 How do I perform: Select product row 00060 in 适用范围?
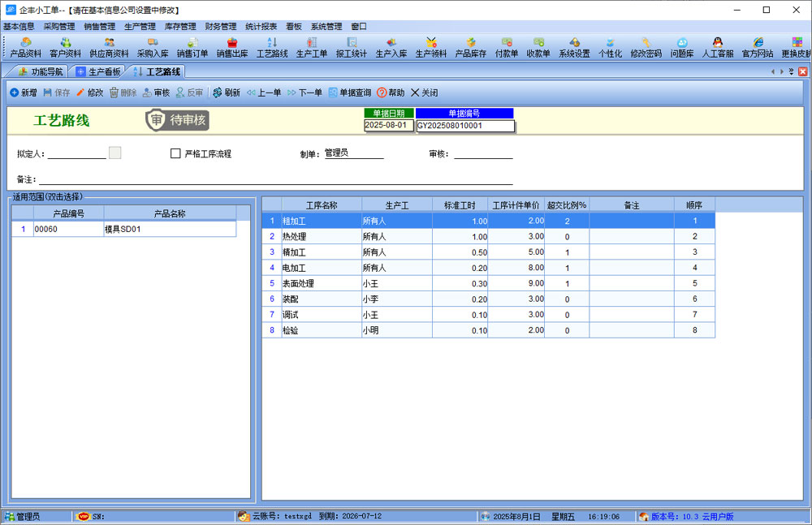[123, 229]
